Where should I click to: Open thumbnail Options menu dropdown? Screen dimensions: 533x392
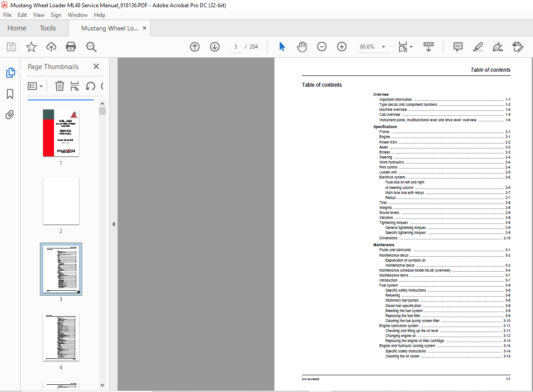click(35, 86)
